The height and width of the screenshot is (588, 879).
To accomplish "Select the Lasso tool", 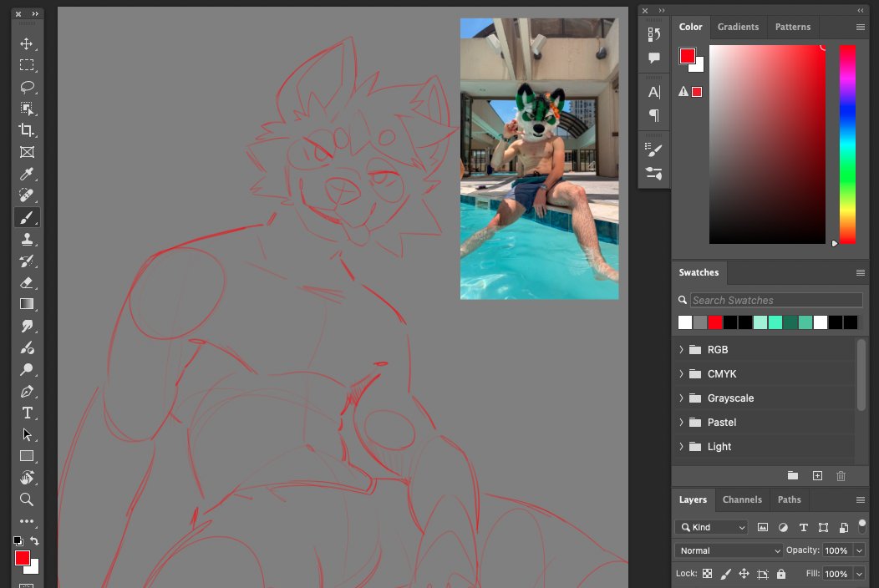I will click(x=27, y=87).
